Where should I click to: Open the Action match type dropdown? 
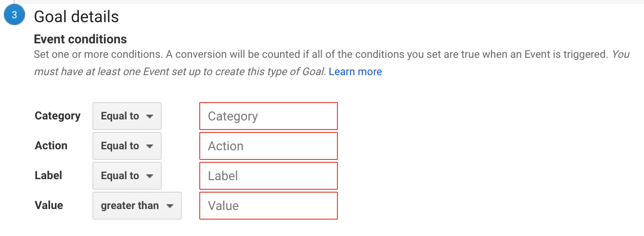(x=127, y=146)
